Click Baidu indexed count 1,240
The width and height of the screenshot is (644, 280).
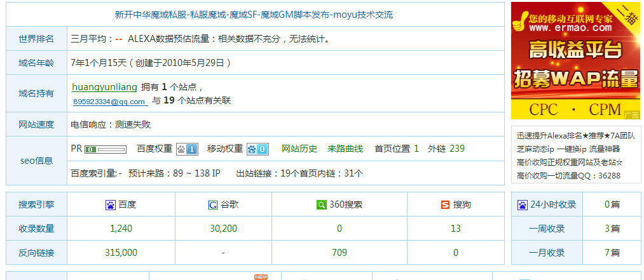click(121, 229)
